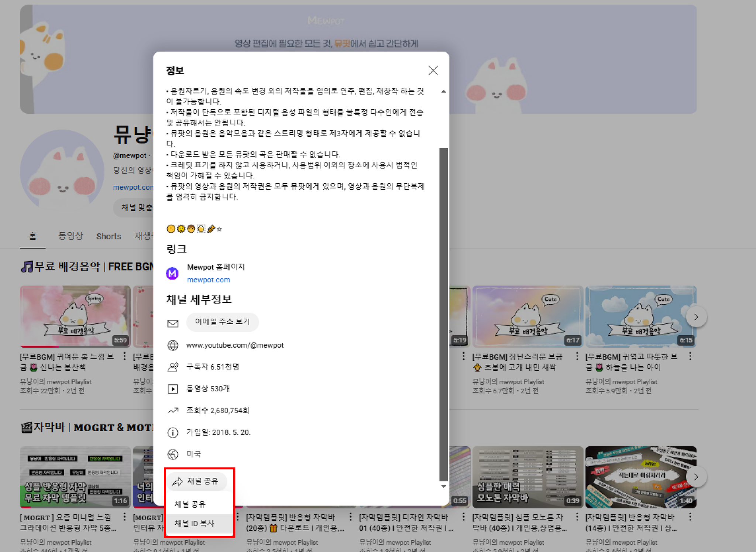
Task: Click the dialog scrollbar down arrow
Action: click(444, 486)
